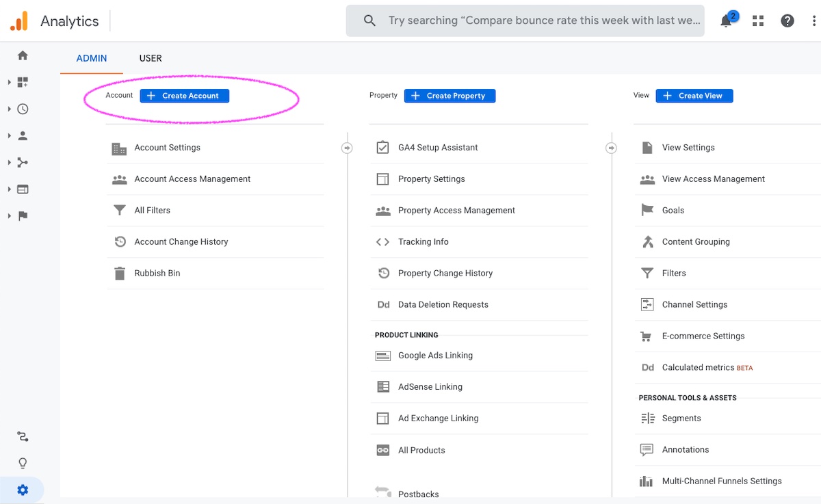Screen dimensions: 821x504
Task: Open GA4 Setup Assistant
Action: coord(438,148)
